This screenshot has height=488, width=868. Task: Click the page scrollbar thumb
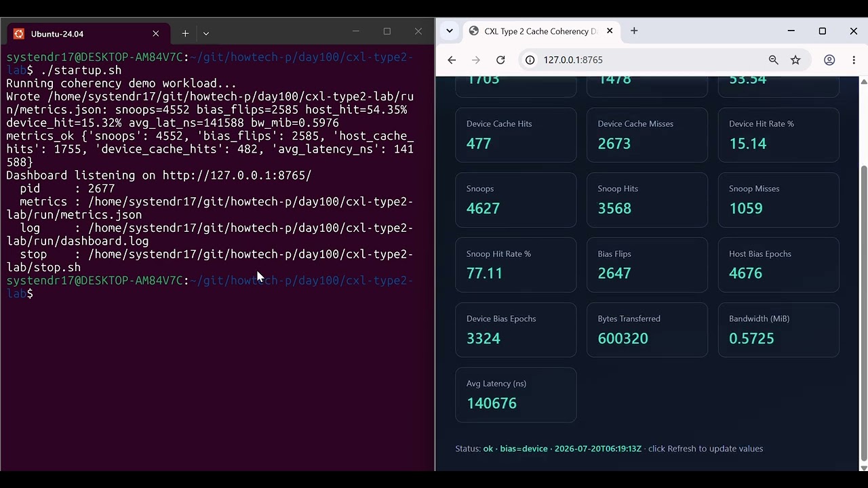pyautogui.click(x=863, y=312)
